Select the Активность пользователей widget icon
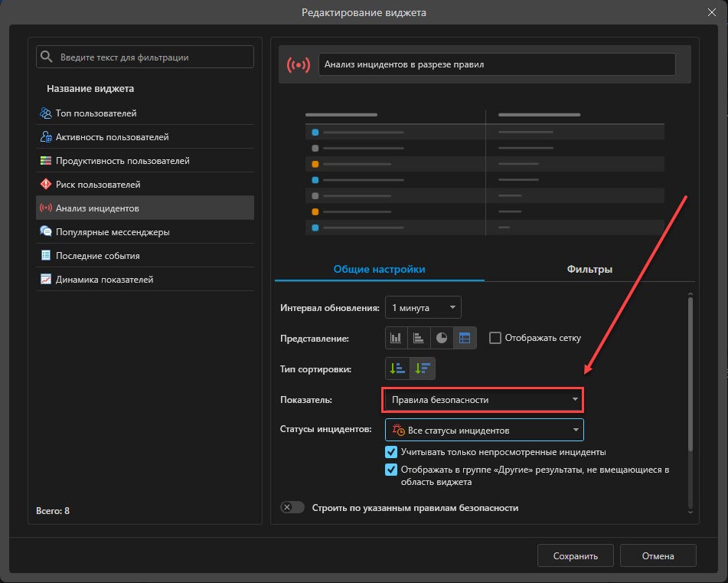Image resolution: width=728 pixels, height=583 pixels. [x=45, y=136]
